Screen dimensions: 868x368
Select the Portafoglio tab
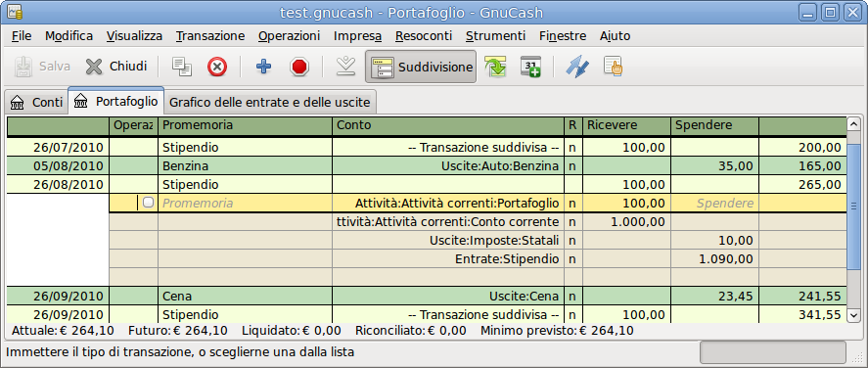[116, 101]
